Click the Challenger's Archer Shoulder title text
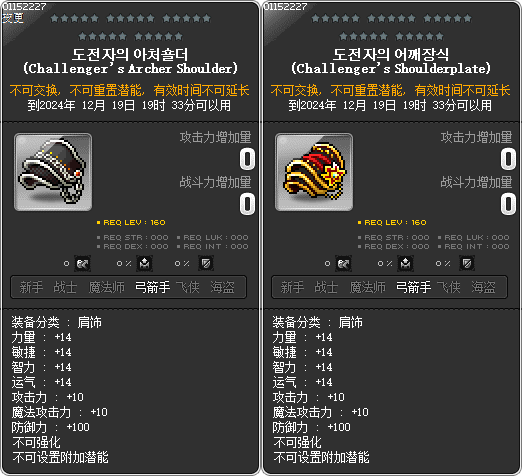This screenshot has height=476, width=522. (130, 69)
